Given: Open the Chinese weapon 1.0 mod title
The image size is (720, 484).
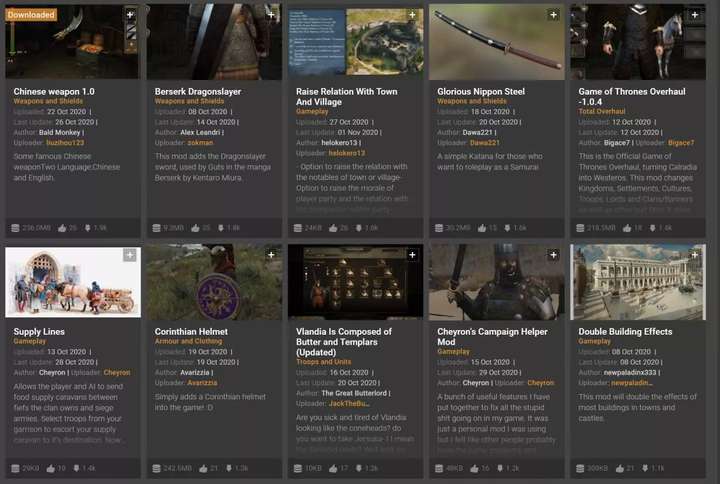Looking at the screenshot, I should click(x=54, y=91).
